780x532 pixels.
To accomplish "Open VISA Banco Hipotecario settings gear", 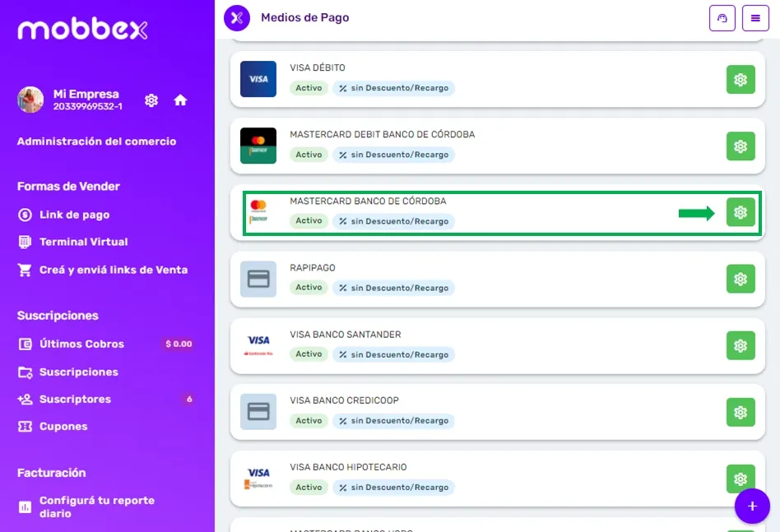I will [x=741, y=479].
